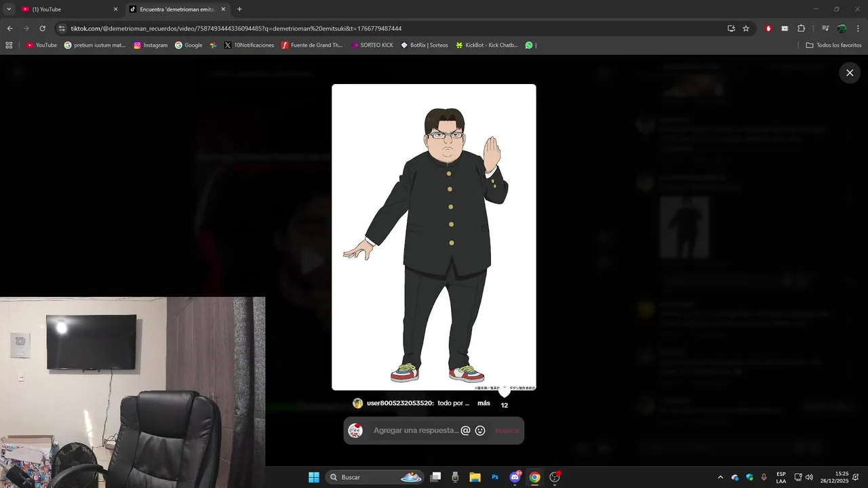The image size is (868, 488).
Task: Open Chrome's three-dot menu
Action: tap(859, 28)
